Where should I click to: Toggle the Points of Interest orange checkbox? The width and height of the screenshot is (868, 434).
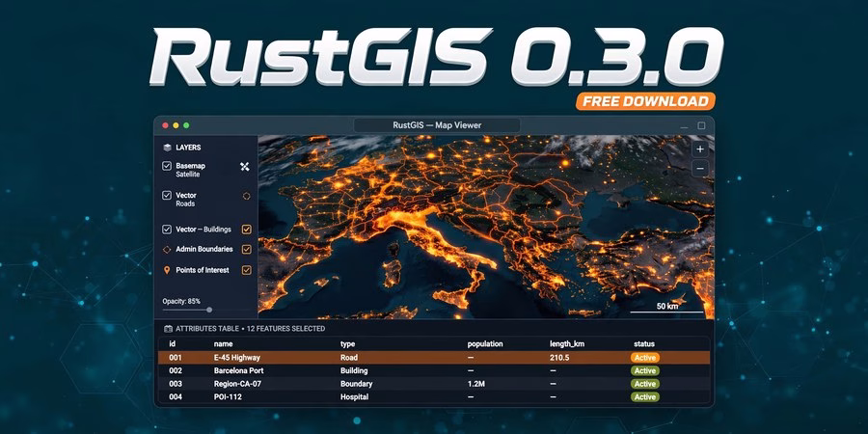tap(247, 271)
